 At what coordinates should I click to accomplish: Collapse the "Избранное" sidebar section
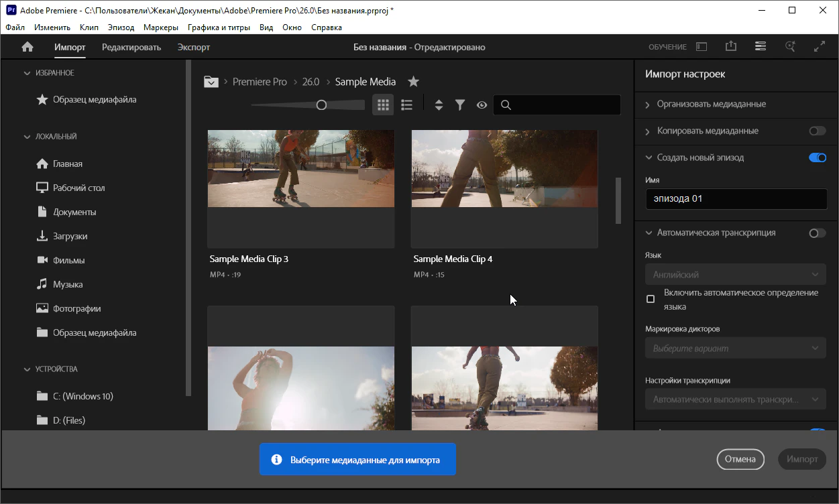click(x=27, y=73)
